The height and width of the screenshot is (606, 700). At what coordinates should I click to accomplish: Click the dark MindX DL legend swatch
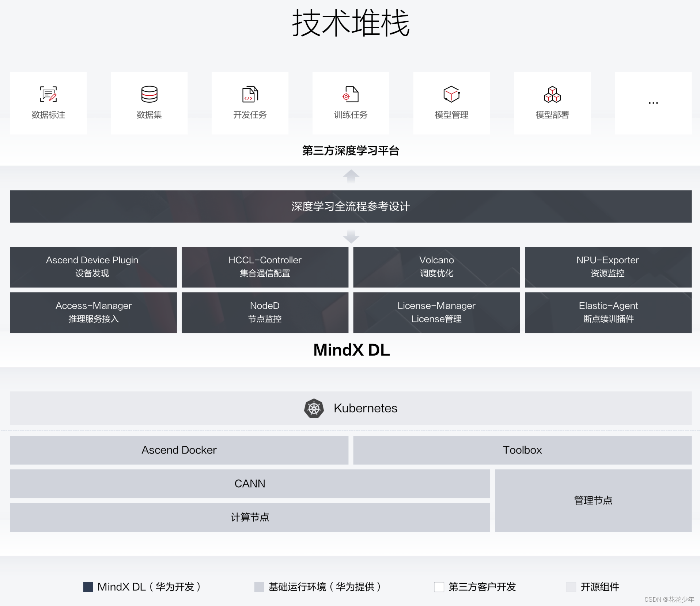[x=88, y=587]
